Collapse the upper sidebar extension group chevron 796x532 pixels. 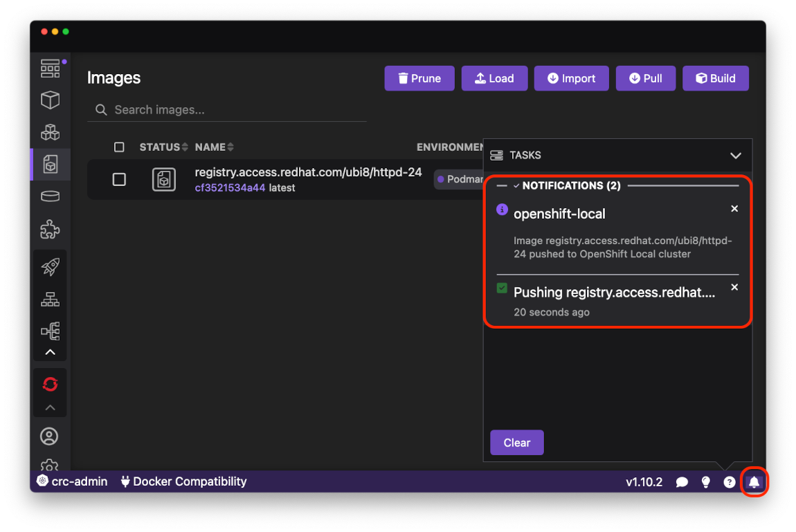tap(51, 352)
